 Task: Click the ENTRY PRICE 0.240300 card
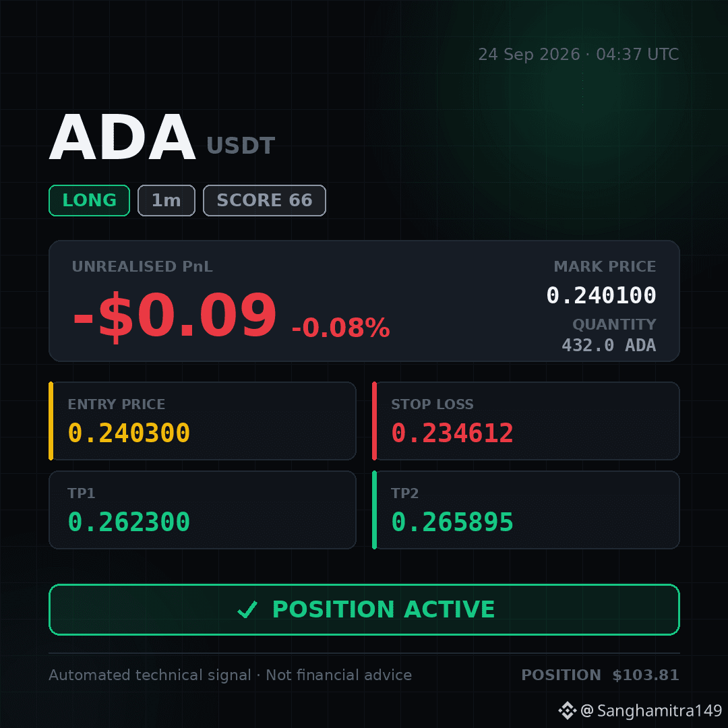(x=202, y=421)
